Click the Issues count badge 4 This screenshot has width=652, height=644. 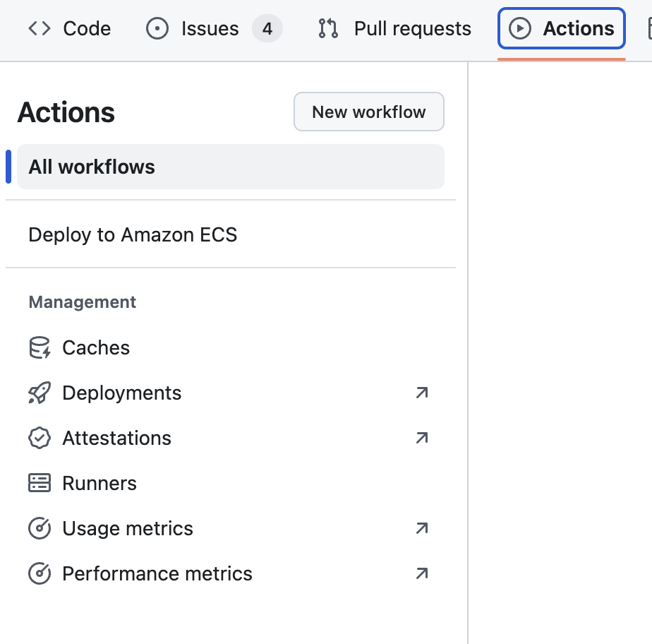pos(267,29)
